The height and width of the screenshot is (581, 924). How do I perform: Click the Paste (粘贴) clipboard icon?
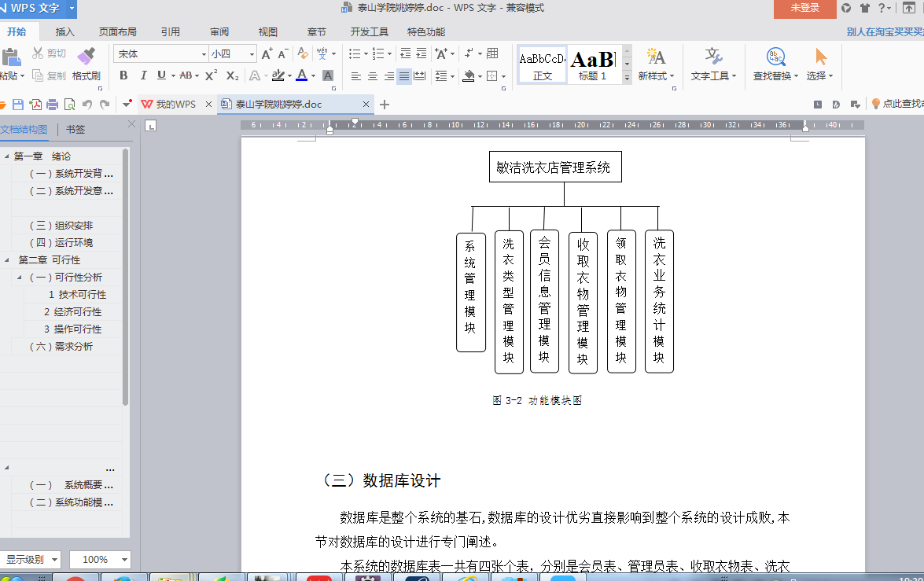tap(11, 57)
